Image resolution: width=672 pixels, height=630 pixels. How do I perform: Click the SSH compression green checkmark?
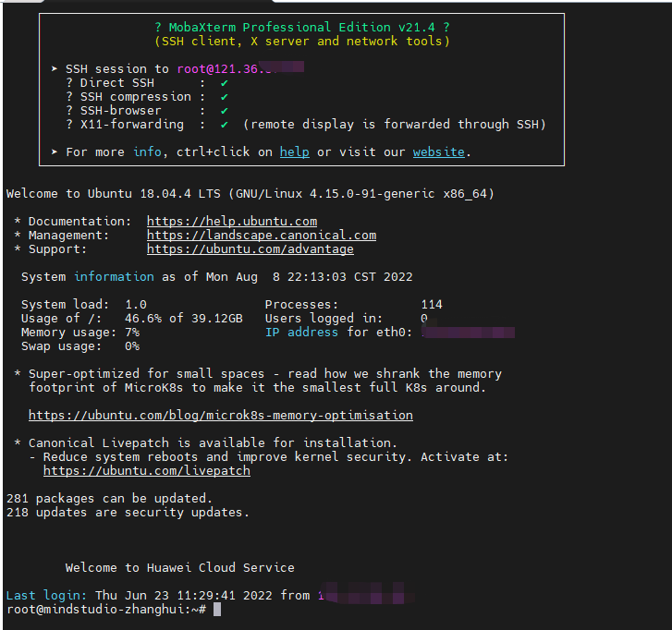point(224,97)
